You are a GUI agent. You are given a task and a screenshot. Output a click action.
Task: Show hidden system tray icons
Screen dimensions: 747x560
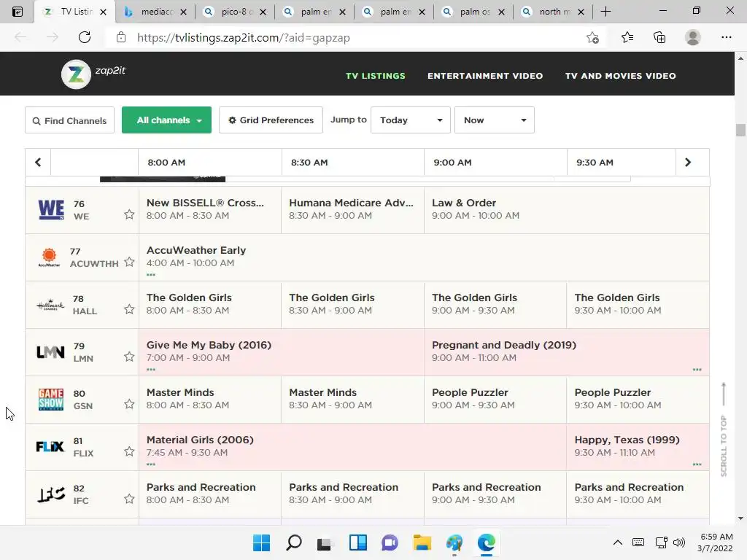(617, 542)
